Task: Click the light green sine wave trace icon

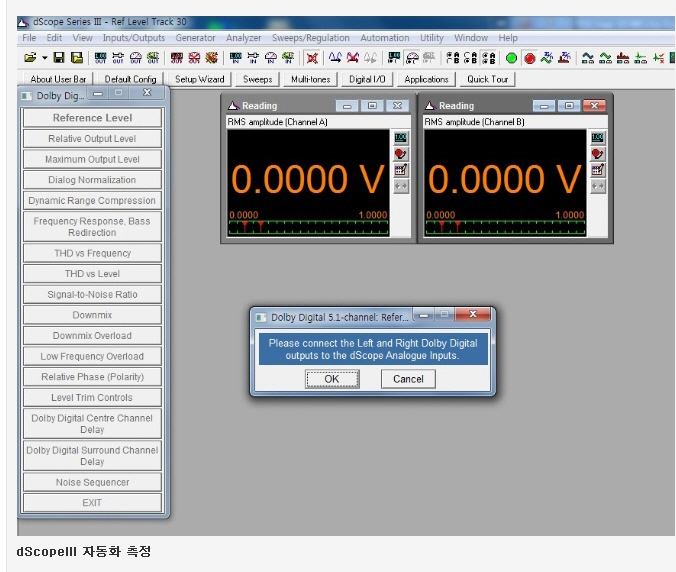Action: click(605, 58)
